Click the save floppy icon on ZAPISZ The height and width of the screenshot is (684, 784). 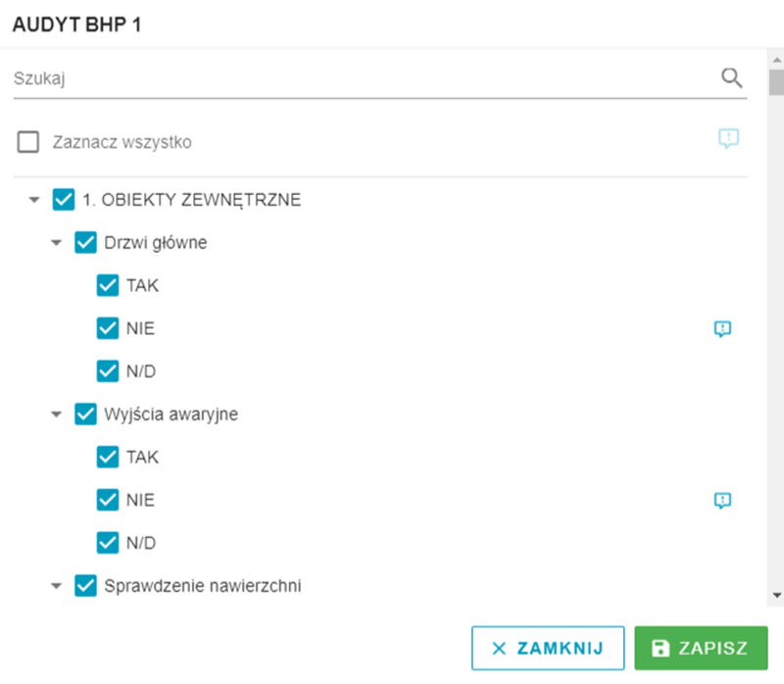pos(661,648)
